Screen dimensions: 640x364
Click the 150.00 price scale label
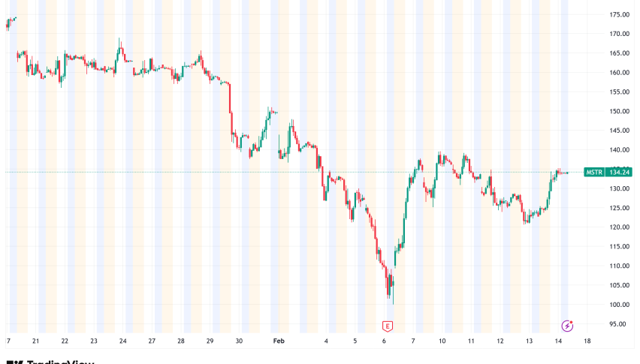point(620,111)
